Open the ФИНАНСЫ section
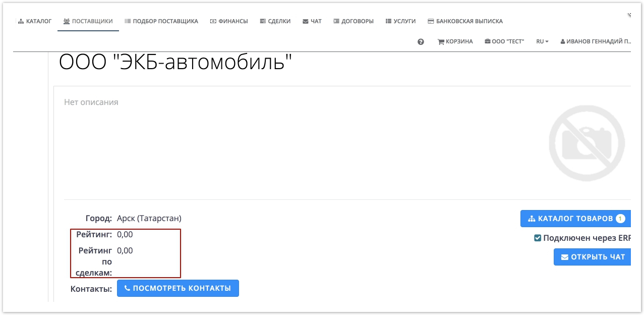The image size is (644, 315). click(x=229, y=21)
